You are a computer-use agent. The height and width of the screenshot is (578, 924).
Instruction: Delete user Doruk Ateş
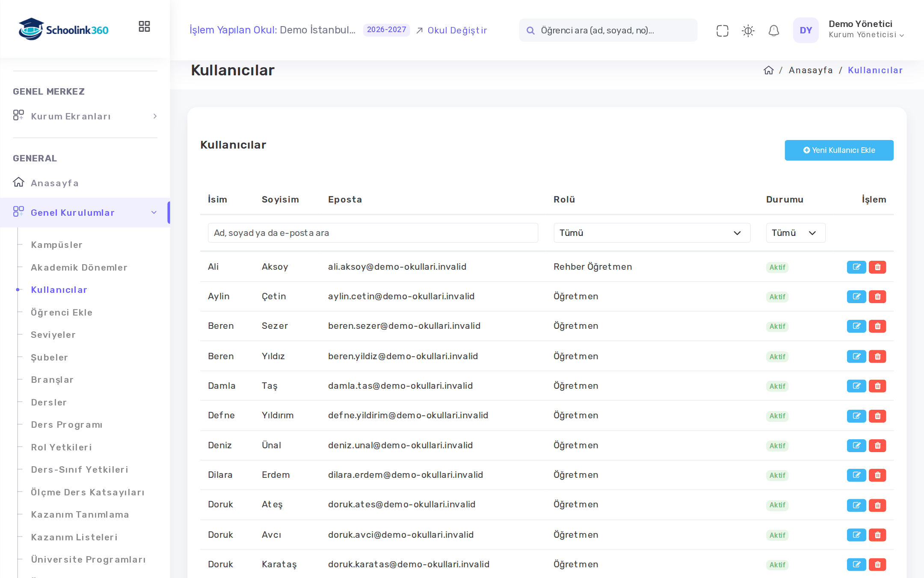click(x=877, y=505)
